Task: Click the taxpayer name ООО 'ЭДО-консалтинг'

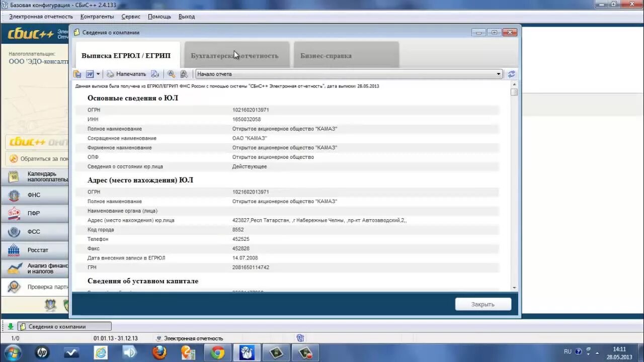Action: [x=38, y=61]
